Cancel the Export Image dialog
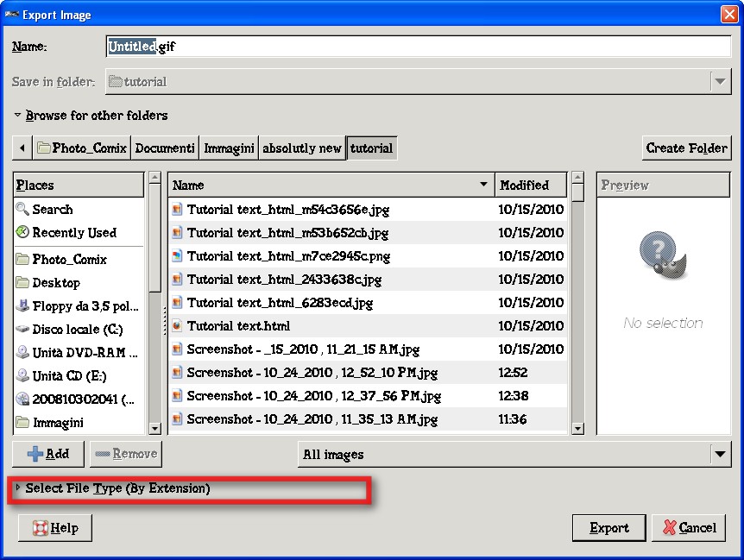The image size is (744, 560). coord(689,527)
